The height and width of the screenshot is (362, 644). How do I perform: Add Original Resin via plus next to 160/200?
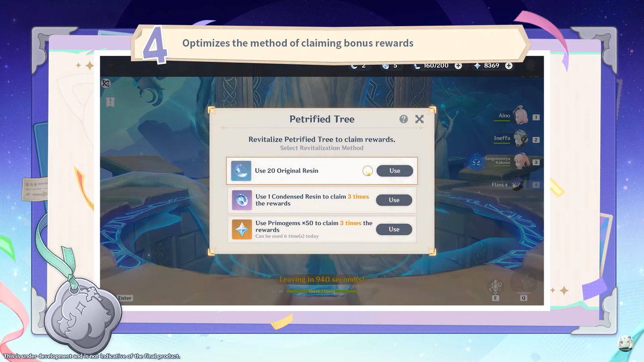[458, 66]
